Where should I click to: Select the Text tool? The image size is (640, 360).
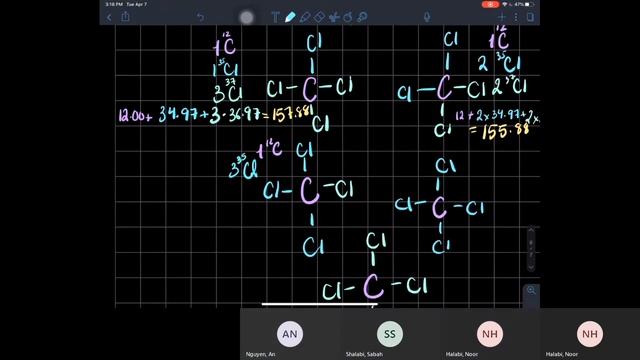(x=275, y=17)
